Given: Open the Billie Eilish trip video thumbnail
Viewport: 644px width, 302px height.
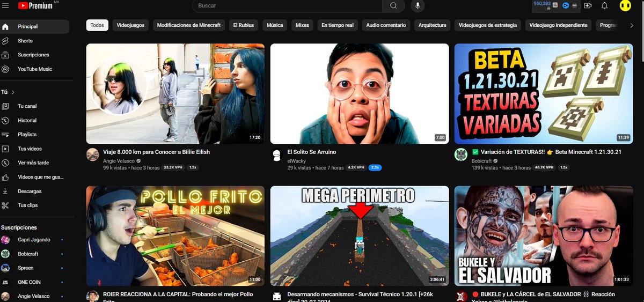Looking at the screenshot, I should click(x=175, y=94).
